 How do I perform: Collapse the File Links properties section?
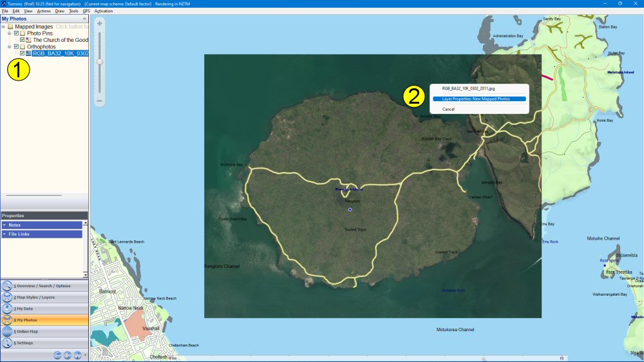[x=5, y=234]
